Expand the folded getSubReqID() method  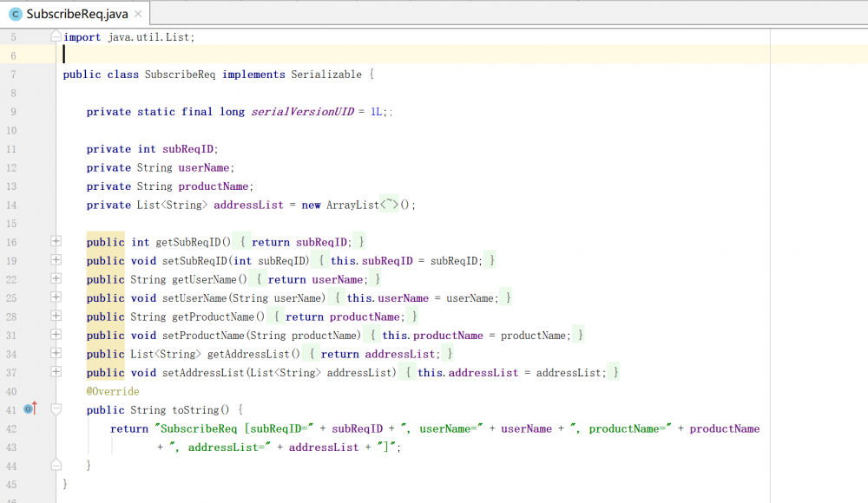[x=56, y=241]
